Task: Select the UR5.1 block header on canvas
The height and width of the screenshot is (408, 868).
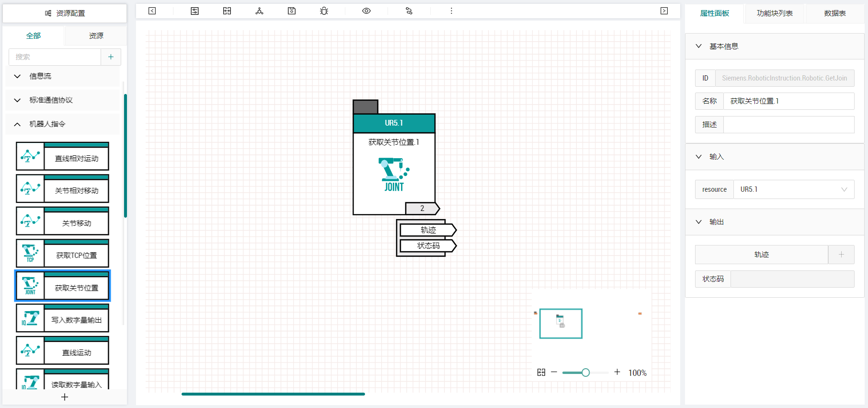Action: [394, 123]
